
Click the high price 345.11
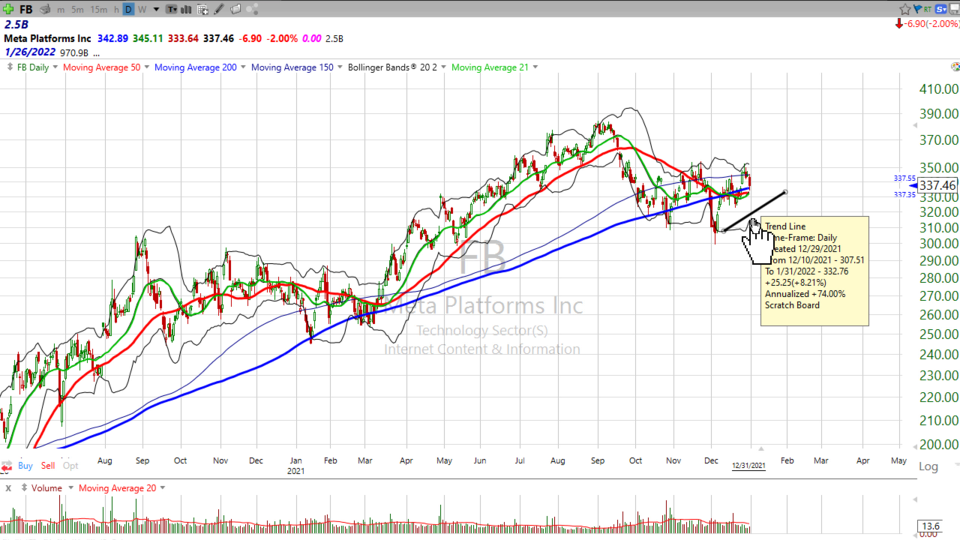coord(148,38)
